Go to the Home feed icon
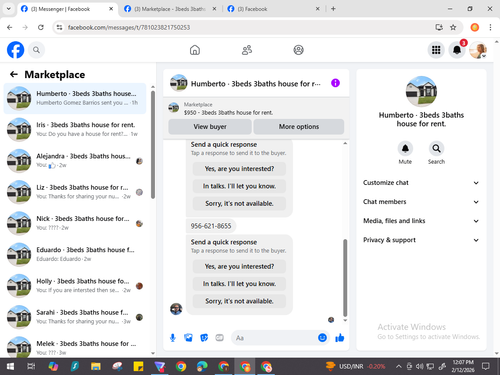The height and width of the screenshot is (375, 500). [195, 50]
